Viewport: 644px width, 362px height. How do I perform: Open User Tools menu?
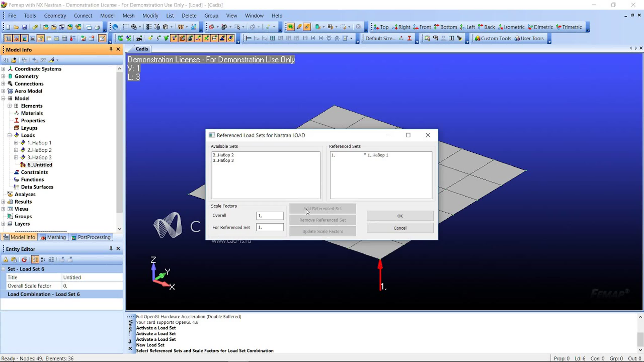pos(529,38)
